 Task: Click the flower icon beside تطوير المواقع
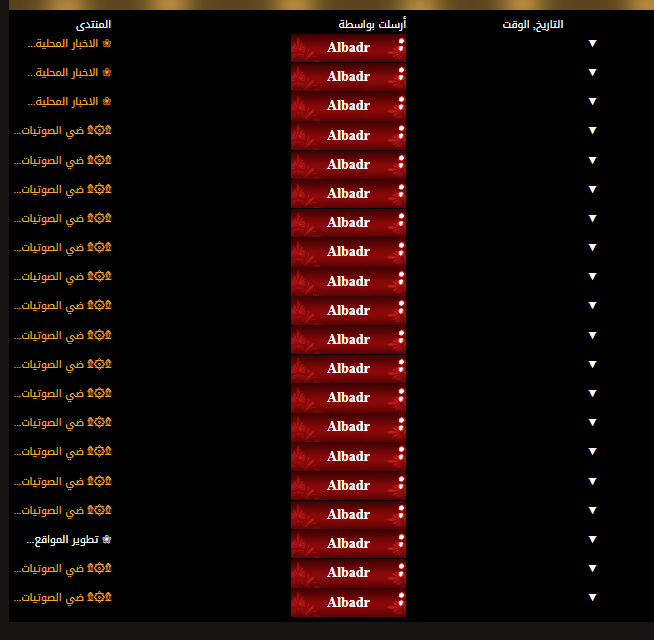(107, 539)
